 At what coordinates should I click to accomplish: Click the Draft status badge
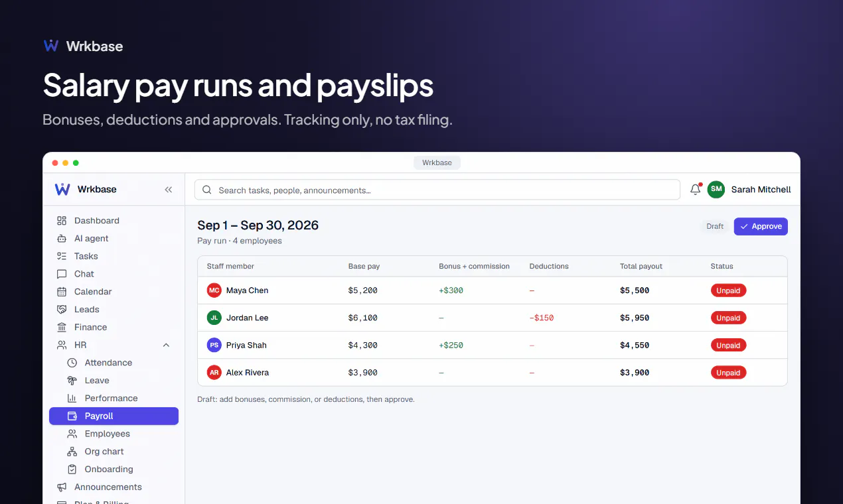coord(715,227)
